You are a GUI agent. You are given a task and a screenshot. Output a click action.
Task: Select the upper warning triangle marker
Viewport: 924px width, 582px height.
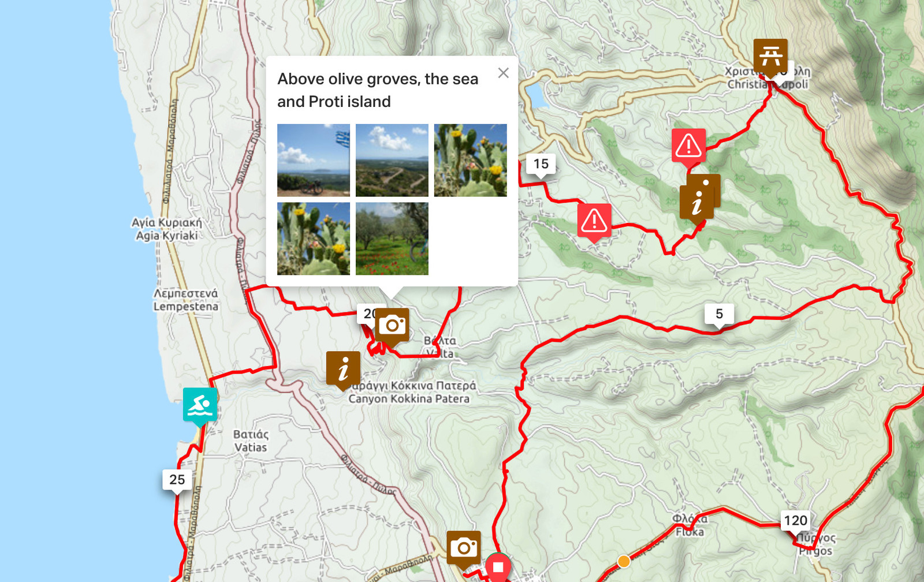pos(688,147)
